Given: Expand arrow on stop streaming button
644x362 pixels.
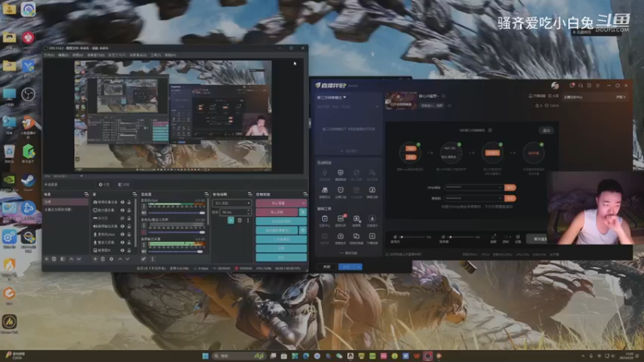Looking at the screenshot, I should [303, 203].
